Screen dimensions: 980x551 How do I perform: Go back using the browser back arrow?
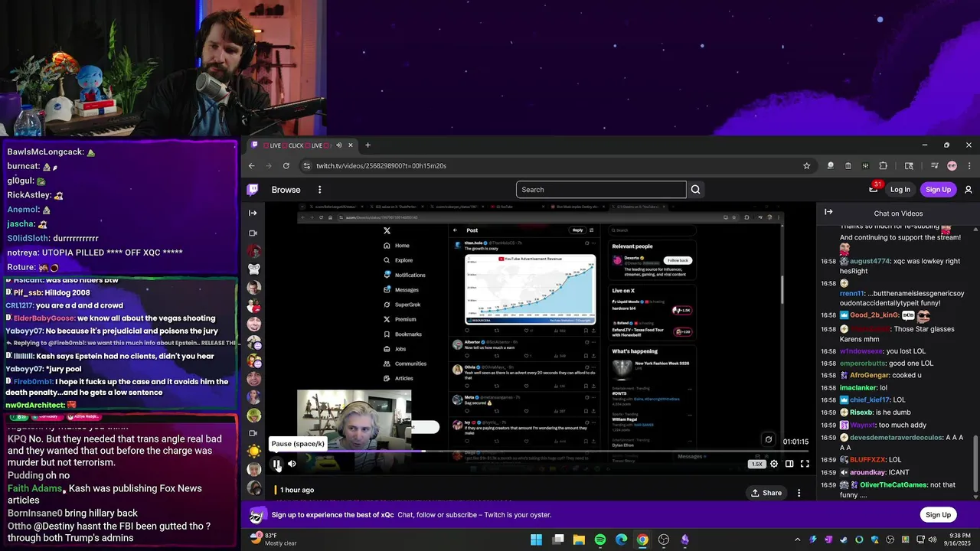(x=252, y=165)
